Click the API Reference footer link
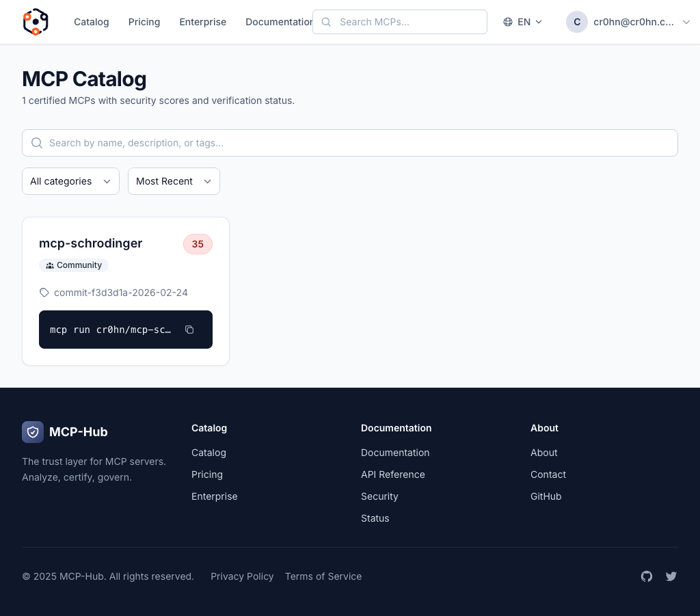Viewport: 700px width, 616px height. pyautogui.click(x=392, y=474)
